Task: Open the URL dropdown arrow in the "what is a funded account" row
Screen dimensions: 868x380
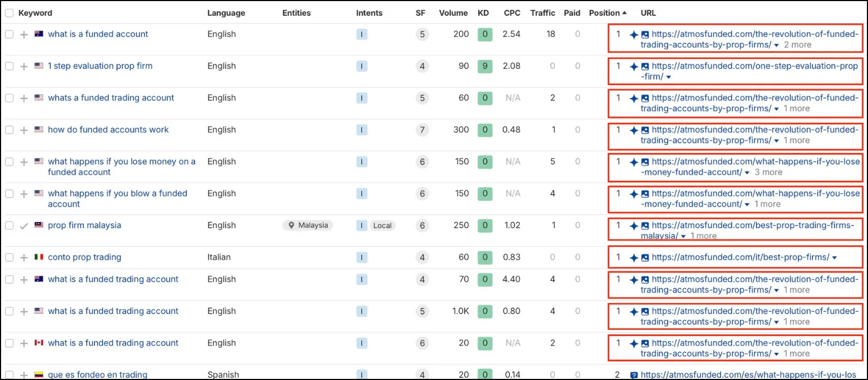Action: pos(776,46)
